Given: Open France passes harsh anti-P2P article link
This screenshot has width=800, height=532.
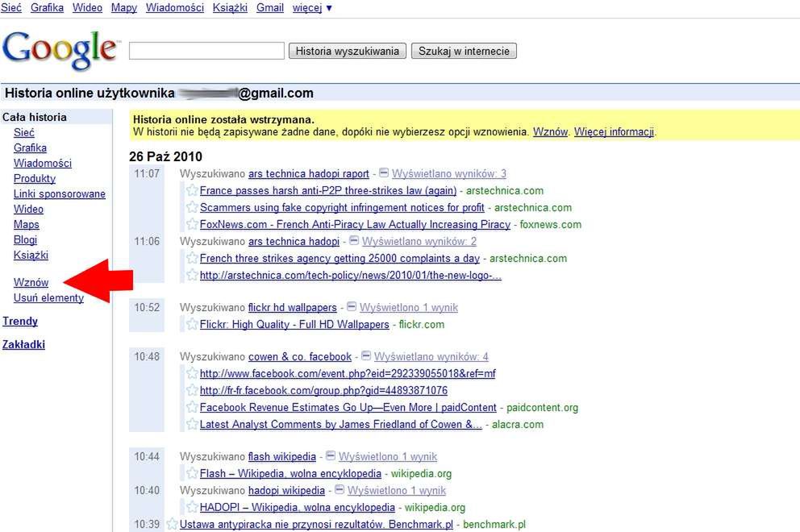Looking at the screenshot, I should [328, 190].
